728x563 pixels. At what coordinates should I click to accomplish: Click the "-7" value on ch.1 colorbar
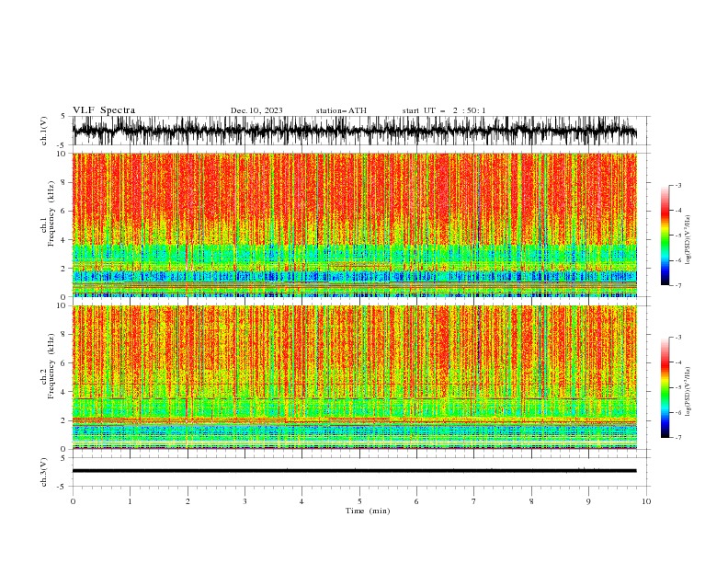(x=678, y=285)
